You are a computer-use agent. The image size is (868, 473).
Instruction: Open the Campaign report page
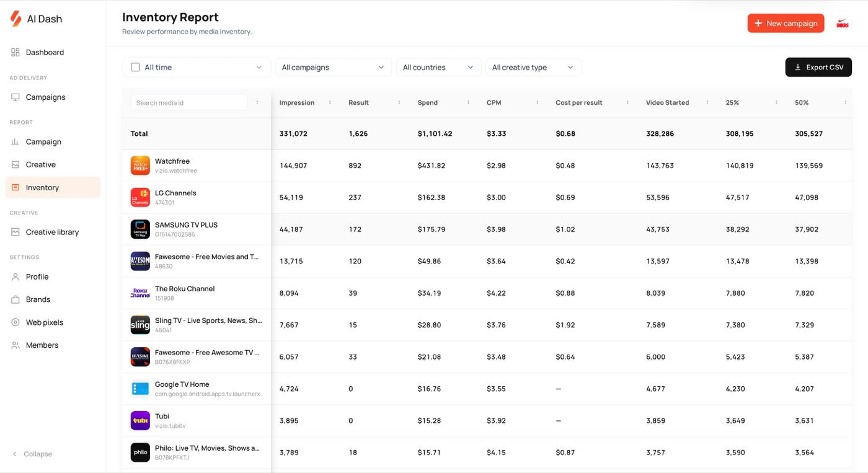click(53, 142)
